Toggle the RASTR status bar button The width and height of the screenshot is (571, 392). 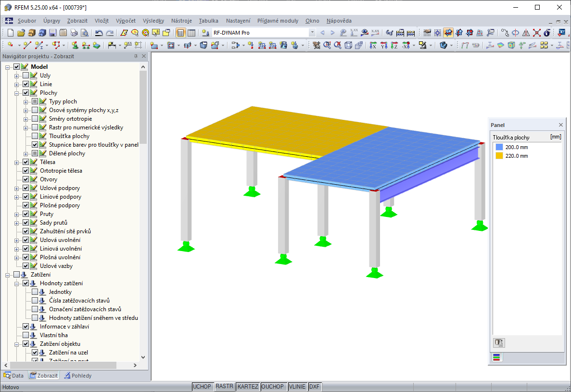coord(224,387)
